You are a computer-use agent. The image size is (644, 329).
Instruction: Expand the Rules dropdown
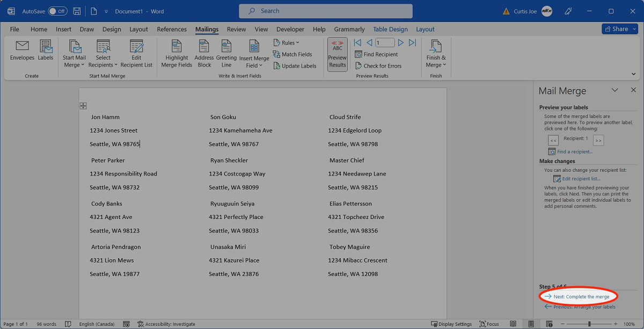(x=287, y=43)
